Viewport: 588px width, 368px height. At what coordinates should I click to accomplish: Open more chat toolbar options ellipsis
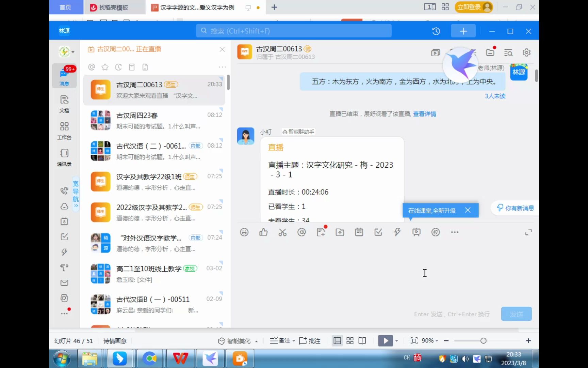(455, 232)
